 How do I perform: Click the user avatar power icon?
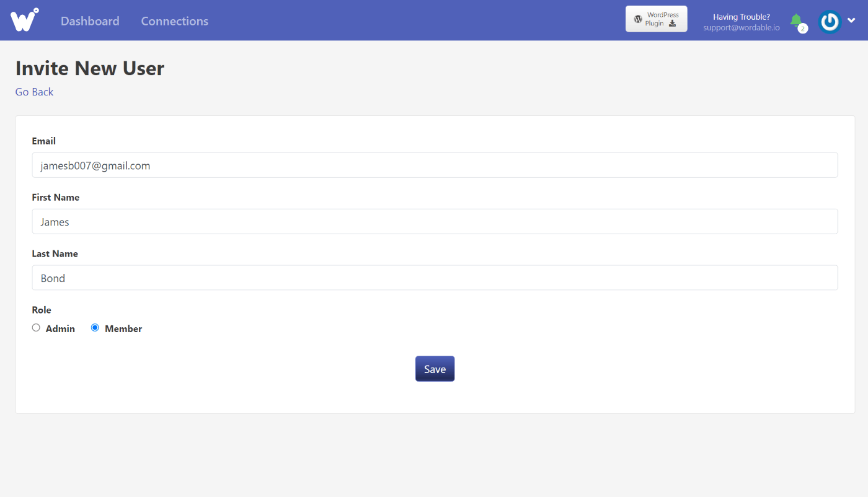[830, 22]
